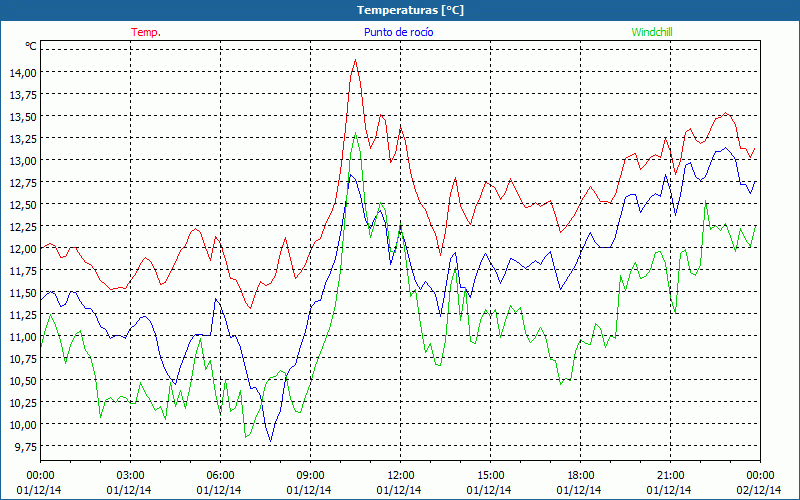Click the 14,00 y-axis value
Image resolution: width=800 pixels, height=500 pixels.
23,72
